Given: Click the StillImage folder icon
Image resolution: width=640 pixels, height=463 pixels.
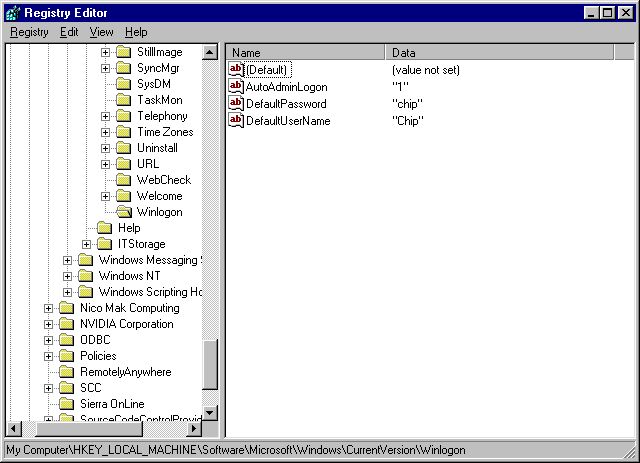Looking at the screenshot, I should (124, 52).
